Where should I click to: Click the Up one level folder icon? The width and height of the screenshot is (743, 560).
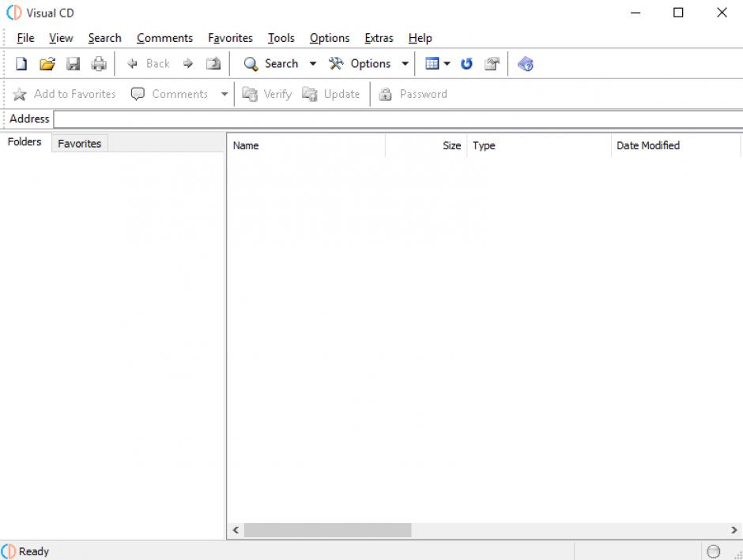[213, 63]
